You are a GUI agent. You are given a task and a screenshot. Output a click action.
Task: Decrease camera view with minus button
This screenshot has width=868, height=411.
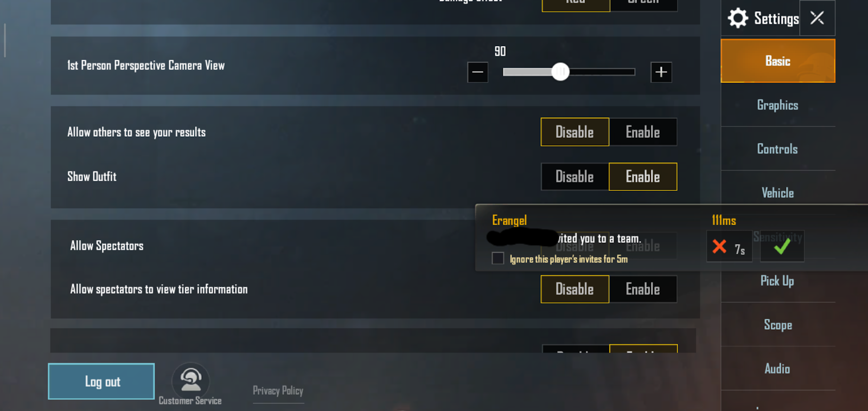coord(478,72)
